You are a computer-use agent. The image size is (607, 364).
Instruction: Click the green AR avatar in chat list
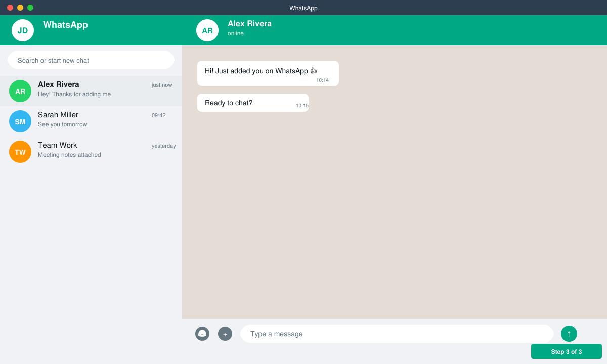[x=20, y=91]
